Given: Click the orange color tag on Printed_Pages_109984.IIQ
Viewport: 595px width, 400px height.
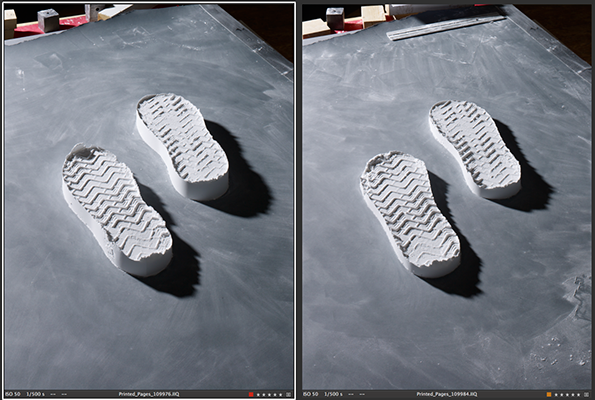Looking at the screenshot, I should [549, 395].
